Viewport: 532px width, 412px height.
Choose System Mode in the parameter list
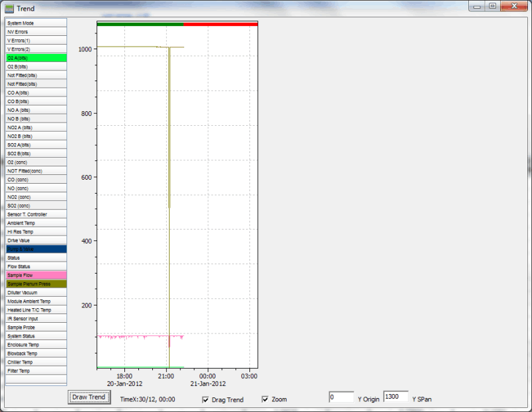click(36, 23)
